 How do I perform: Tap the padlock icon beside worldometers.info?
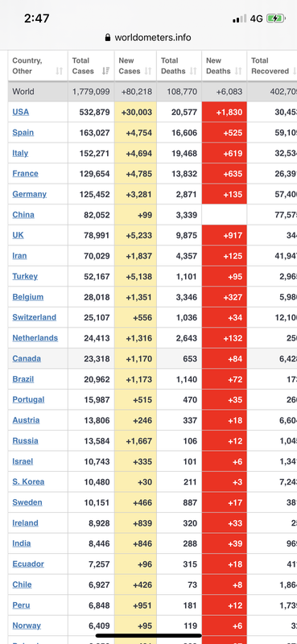pos(108,38)
